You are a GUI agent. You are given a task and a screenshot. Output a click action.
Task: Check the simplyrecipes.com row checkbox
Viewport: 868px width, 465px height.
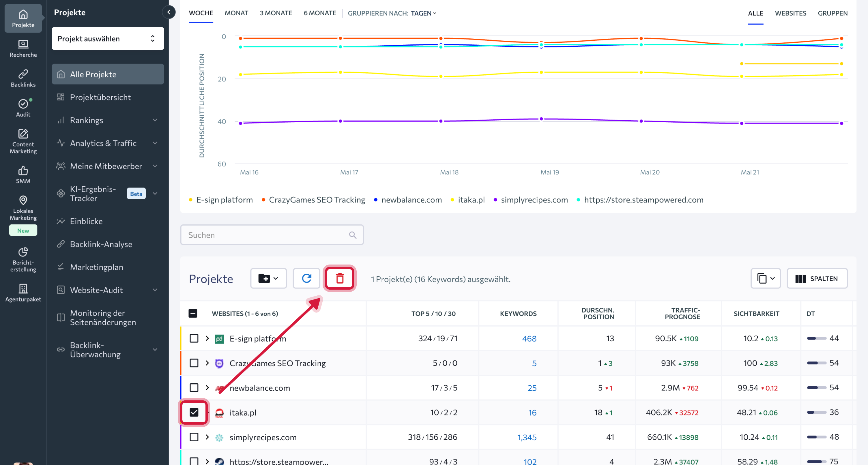click(194, 437)
